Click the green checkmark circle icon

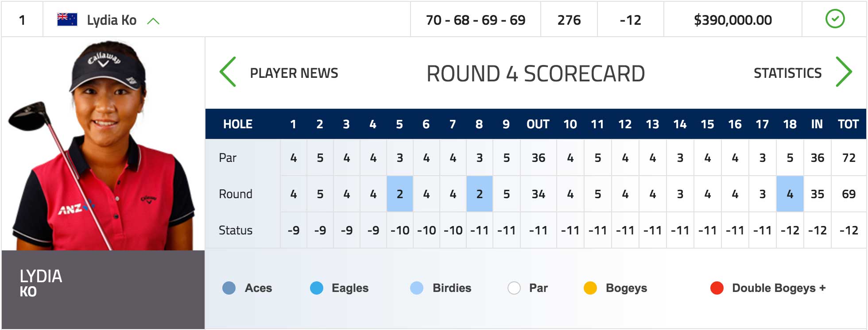(x=835, y=19)
